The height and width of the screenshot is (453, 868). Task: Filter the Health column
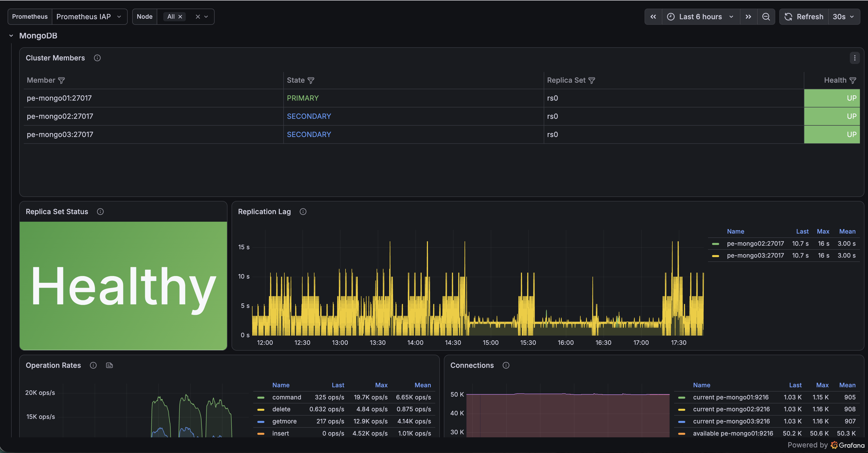(x=853, y=81)
